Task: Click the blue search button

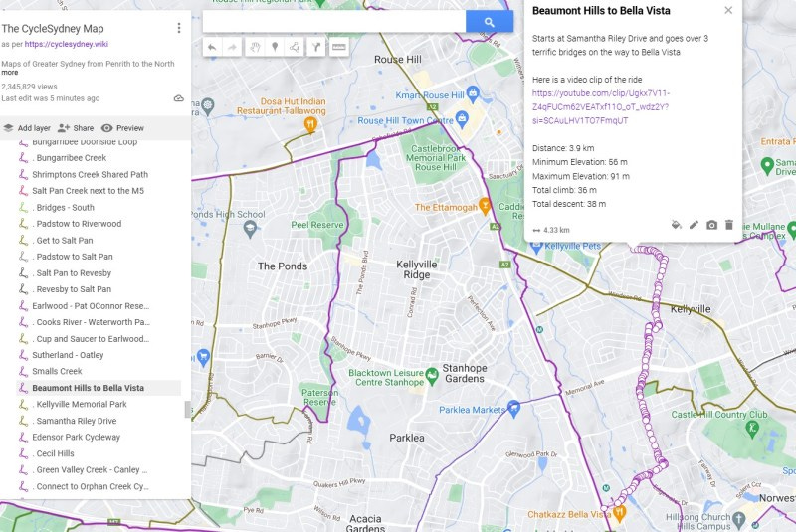Action: point(490,22)
